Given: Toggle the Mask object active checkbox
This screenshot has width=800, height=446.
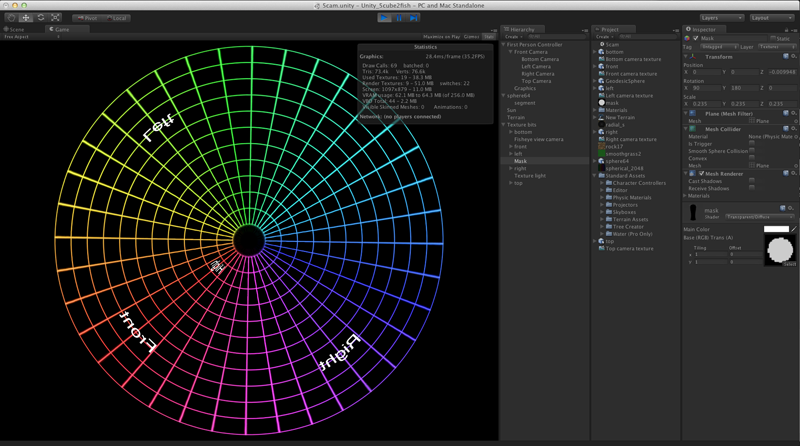Looking at the screenshot, I should pos(695,38).
